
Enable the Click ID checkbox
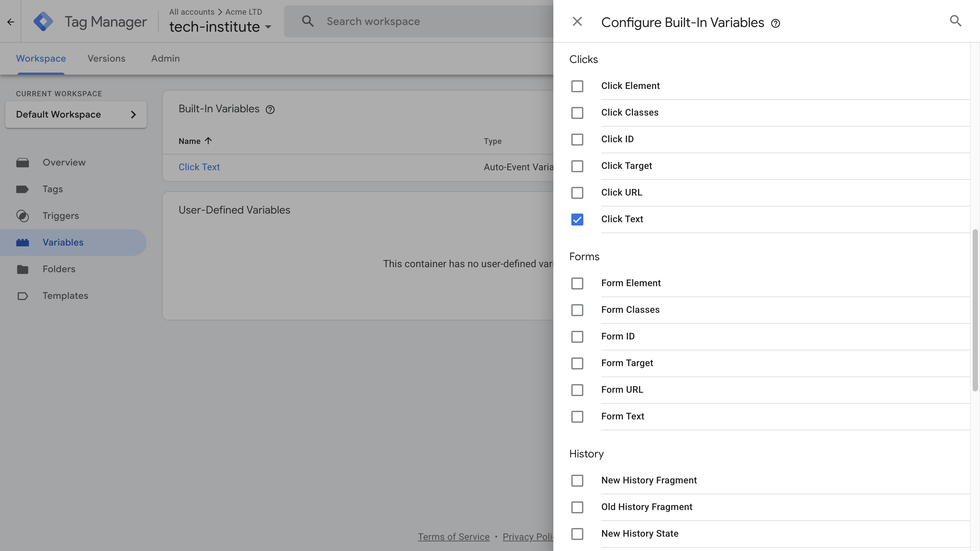pos(577,139)
